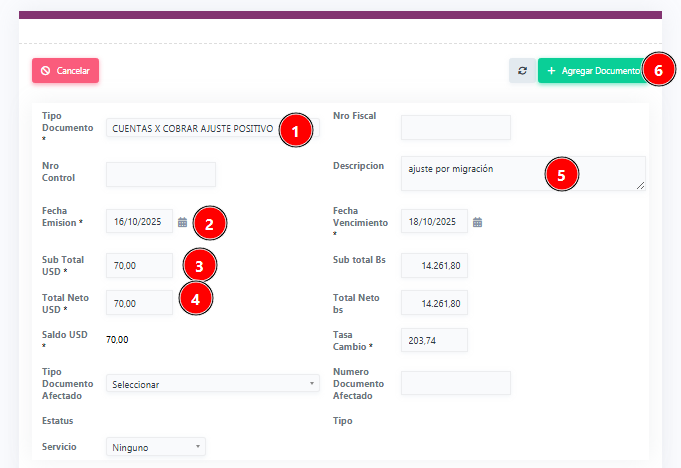This screenshot has height=468, width=681.
Task: Click the Numero Documento Afectado field
Action: (455, 383)
